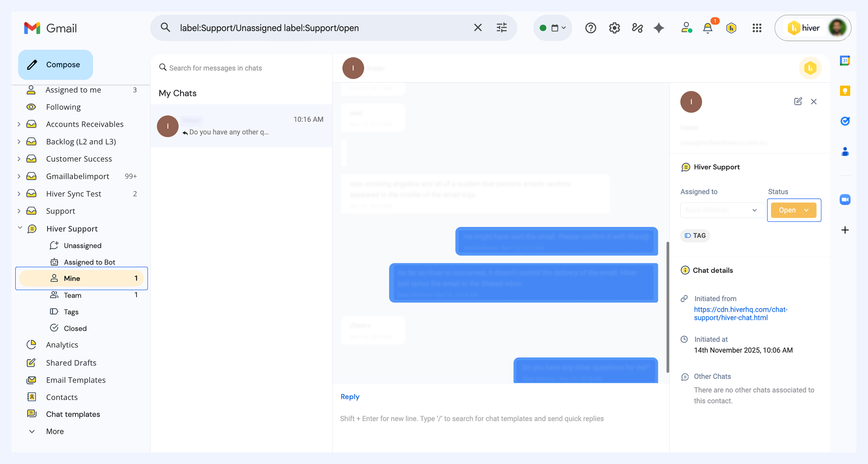Open Google Calendar side panel icon
This screenshot has width=868, height=464.
point(845,61)
